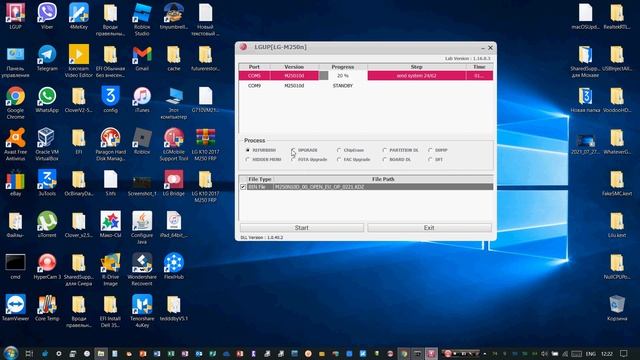Viewport: 640px width, 360px height.
Task: Click the STANDBY status text
Action: (343, 86)
